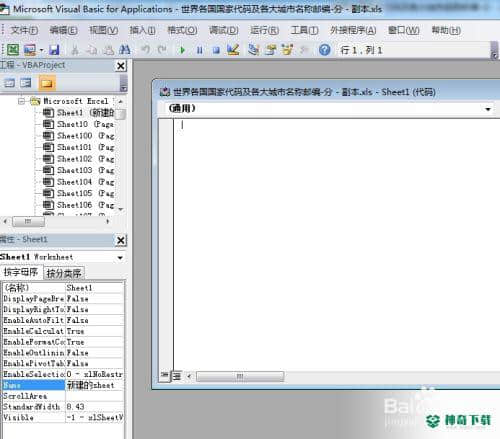Run the macro with the green play icon
This screenshot has width=500, height=439.
click(182, 50)
